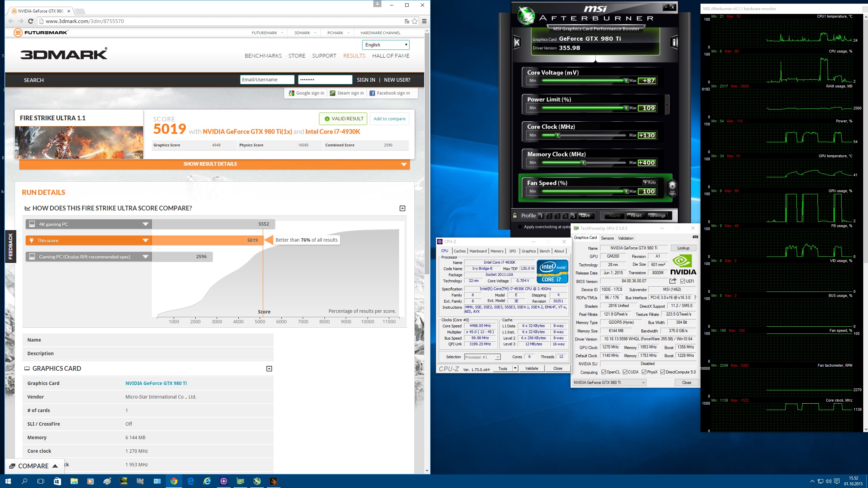Click CPU-Z Validate button
Viewport: 868px width, 488px height.
(x=531, y=368)
